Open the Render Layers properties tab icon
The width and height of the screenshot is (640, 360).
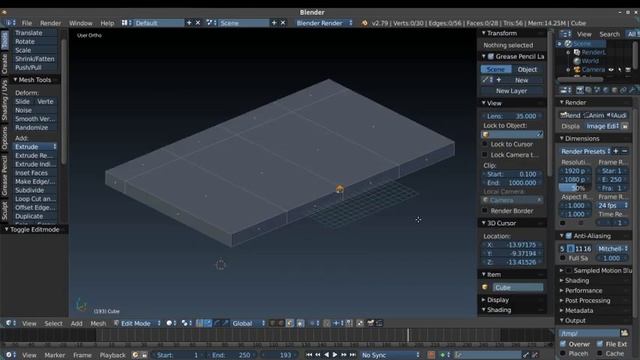[x=588, y=90]
